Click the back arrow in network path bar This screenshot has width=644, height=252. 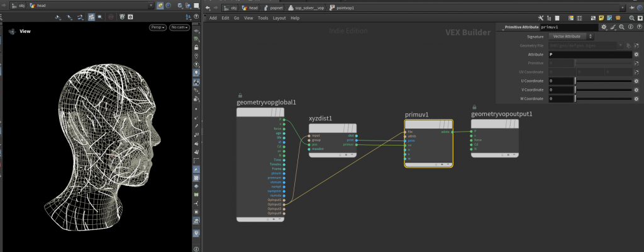[207, 7]
